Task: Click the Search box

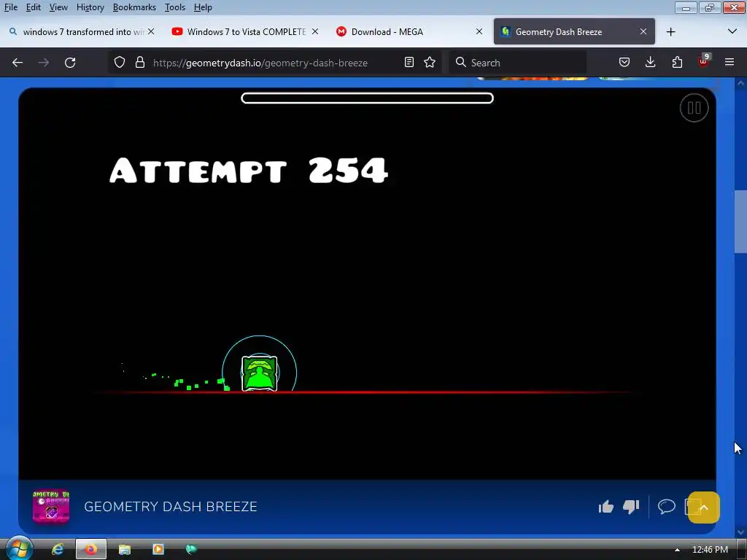Action: pos(517,63)
